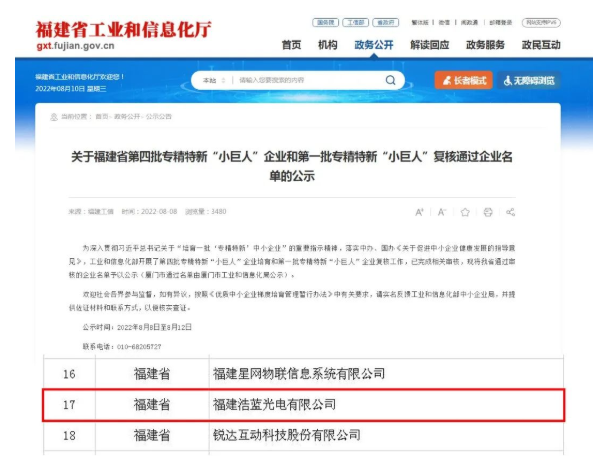Turn on 无障碍浏览 accessibility browsing
Image resolution: width=611 pixels, height=456 pixels.
point(528,80)
